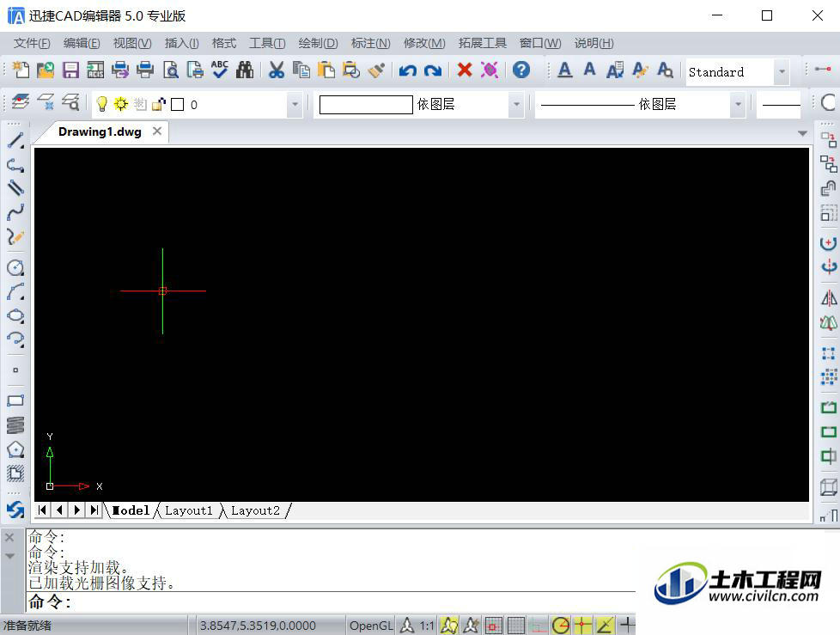
Task: Click the New drawing icon
Action: tap(21, 70)
